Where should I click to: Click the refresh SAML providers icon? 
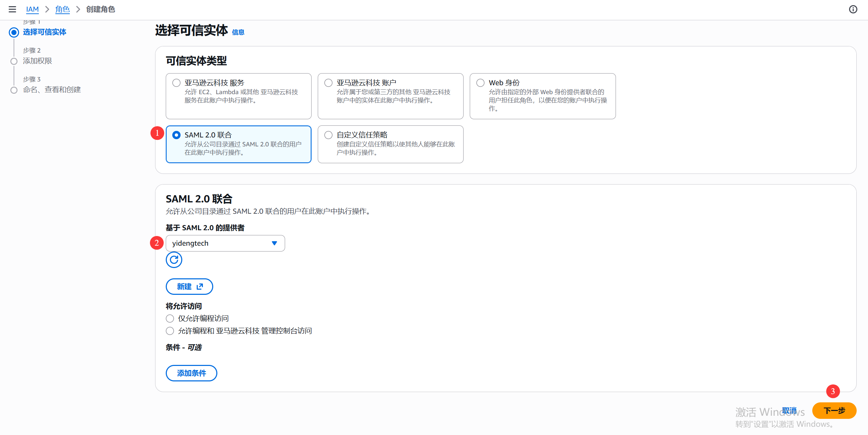[174, 260]
